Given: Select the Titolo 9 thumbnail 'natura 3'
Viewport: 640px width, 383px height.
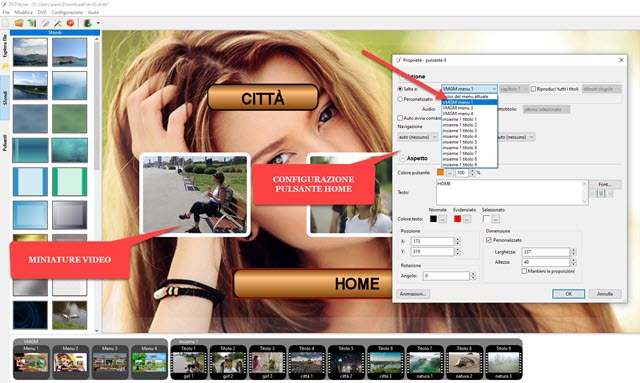Looking at the screenshot, I should [x=503, y=362].
